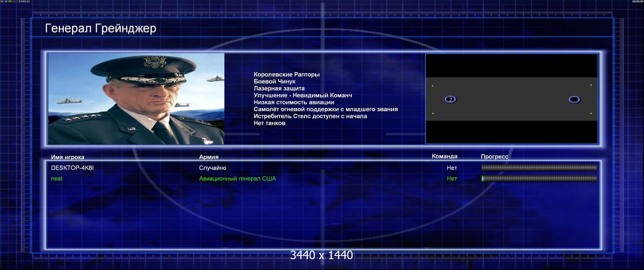Click the 00:00:00 timer readout
Viewport: 644px width, 270px height.
point(637,1)
